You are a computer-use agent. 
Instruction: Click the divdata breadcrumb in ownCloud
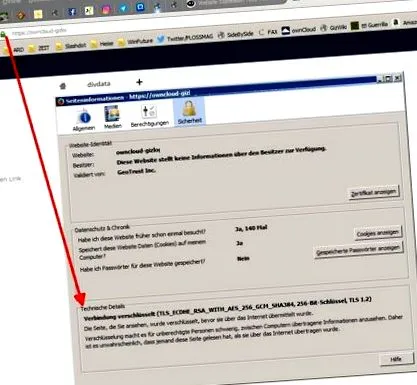[x=98, y=84]
